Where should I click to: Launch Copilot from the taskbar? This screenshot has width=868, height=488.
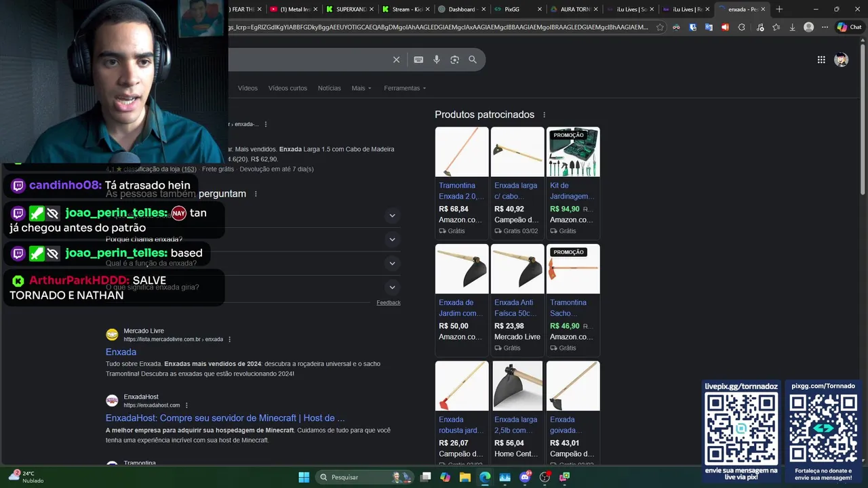coord(445,477)
